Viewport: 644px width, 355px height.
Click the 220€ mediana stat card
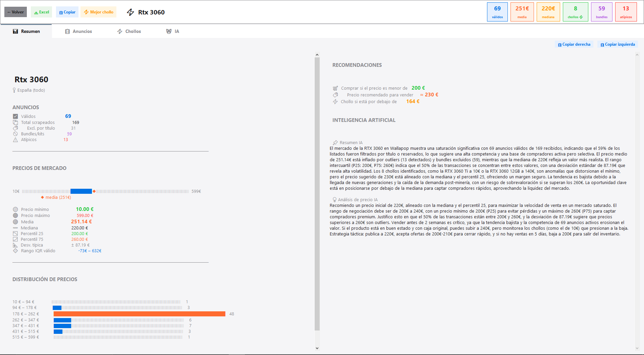(548, 12)
